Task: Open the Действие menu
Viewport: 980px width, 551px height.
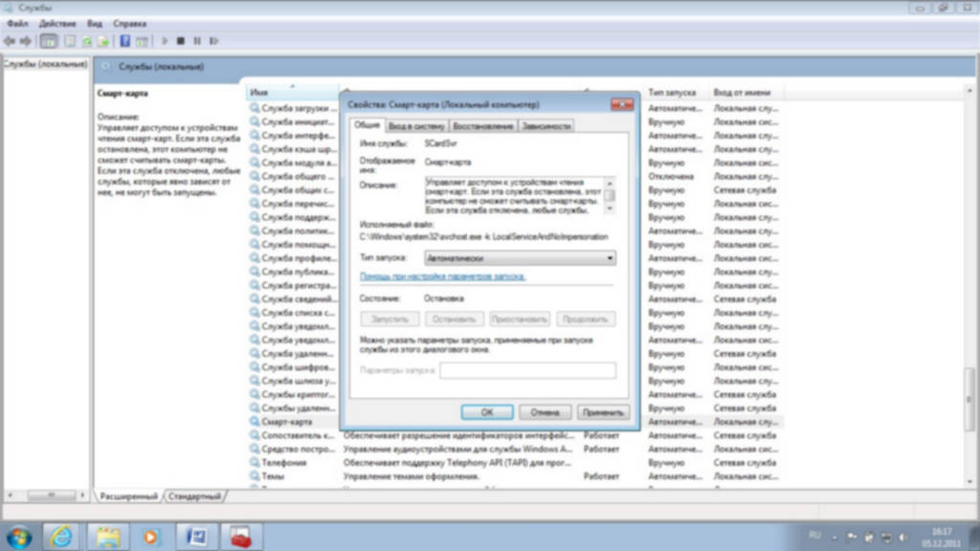Action: click(58, 22)
